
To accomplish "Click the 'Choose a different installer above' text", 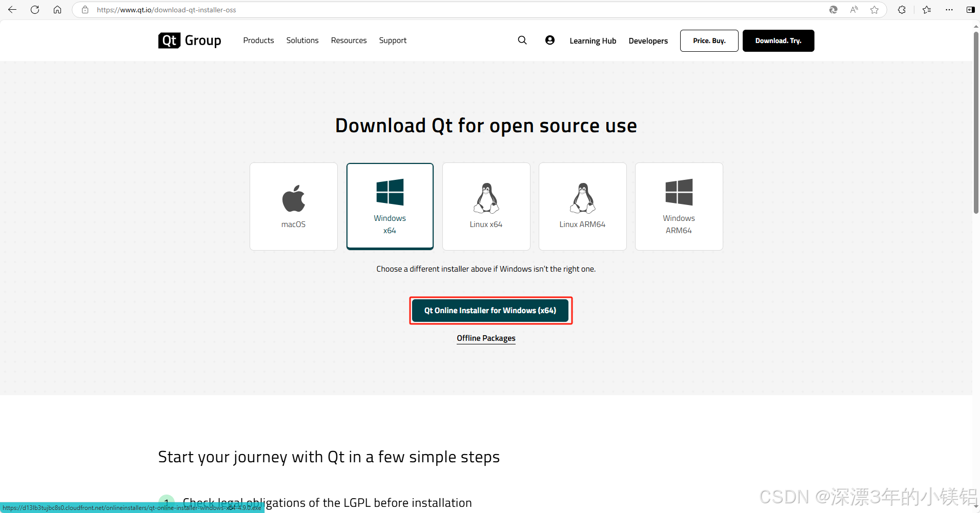I will point(486,269).
